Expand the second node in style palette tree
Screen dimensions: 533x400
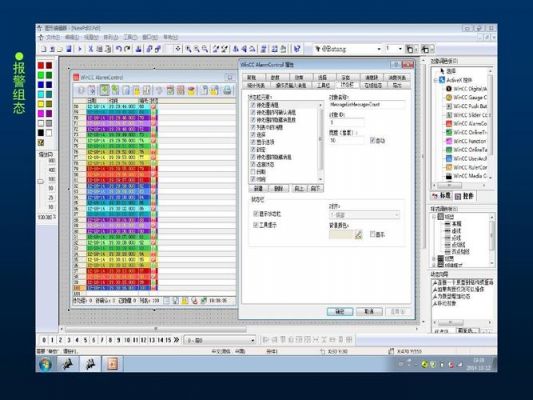434,259
